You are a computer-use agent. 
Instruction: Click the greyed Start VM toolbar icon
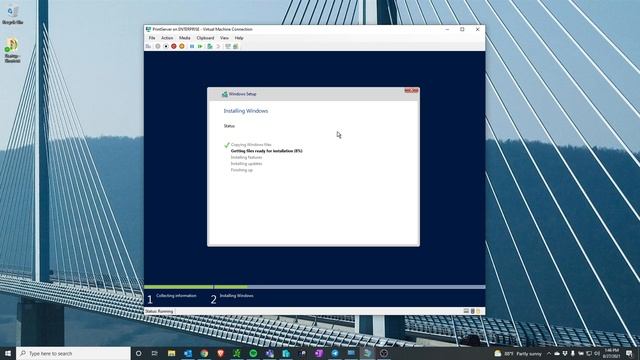click(158, 47)
